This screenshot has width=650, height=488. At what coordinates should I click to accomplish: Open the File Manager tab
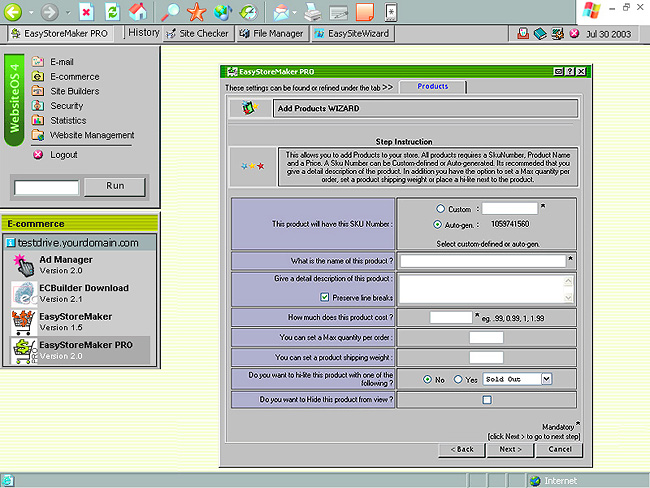pyautogui.click(x=272, y=34)
